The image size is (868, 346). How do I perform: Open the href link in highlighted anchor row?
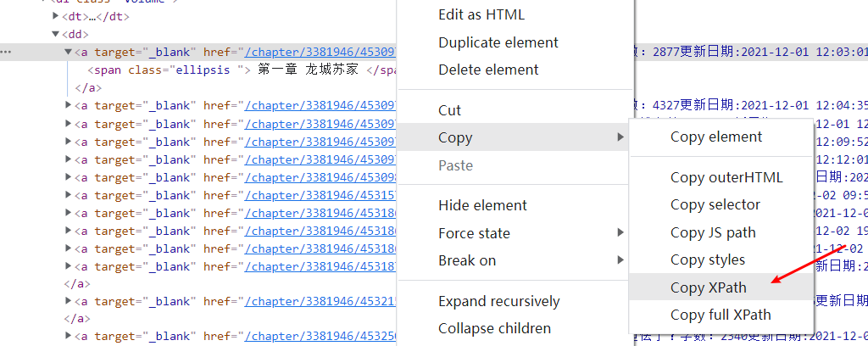(x=320, y=53)
